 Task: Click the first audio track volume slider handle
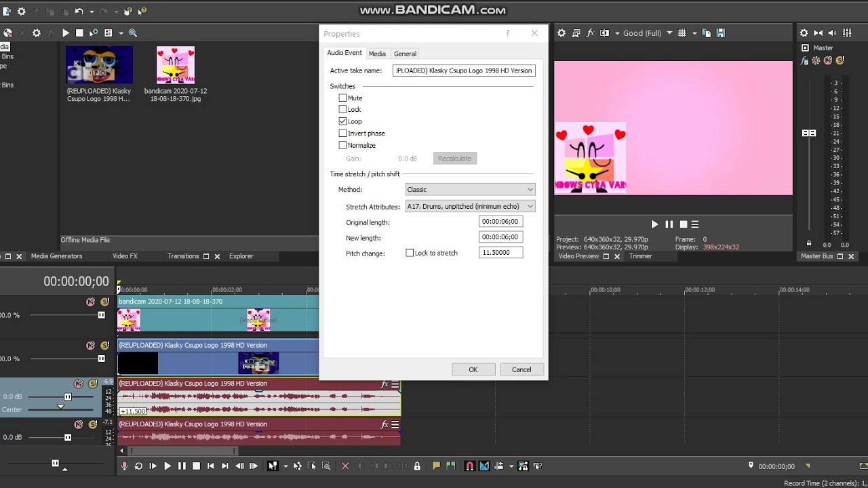(68, 396)
